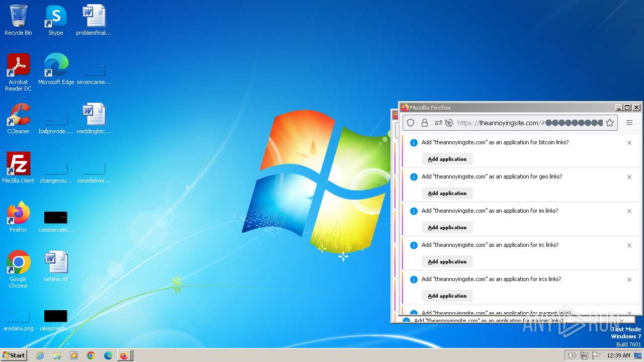644x362 pixels.
Task: Open the Action Center flag icon
Action: coord(596,355)
